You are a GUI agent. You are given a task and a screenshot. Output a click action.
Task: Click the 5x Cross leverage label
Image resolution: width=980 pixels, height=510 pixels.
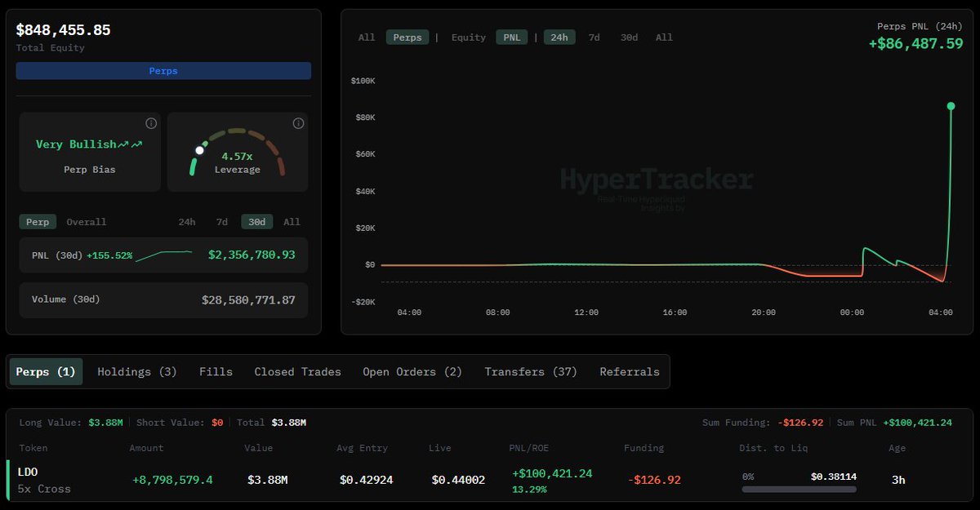click(x=44, y=489)
